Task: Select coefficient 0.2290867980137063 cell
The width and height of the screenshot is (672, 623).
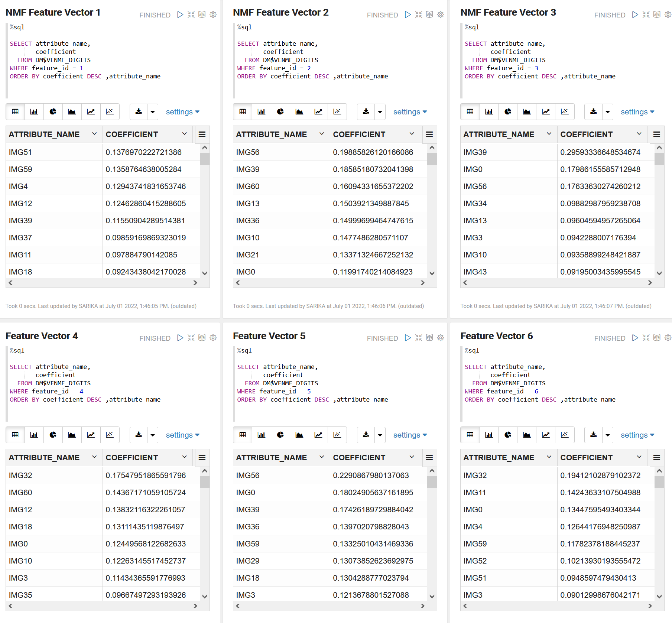Action: (x=378, y=476)
